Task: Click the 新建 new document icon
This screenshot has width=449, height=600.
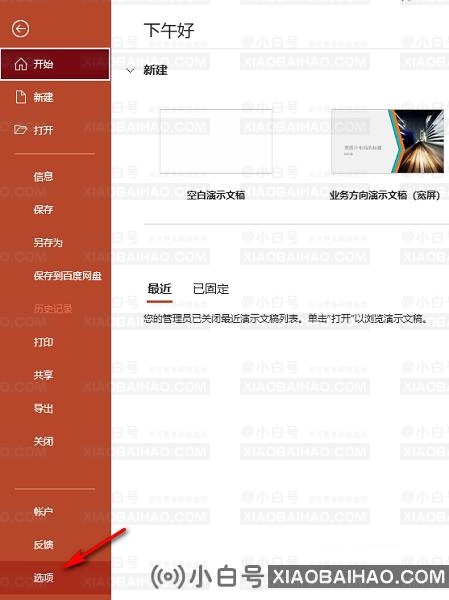Action: click(x=21, y=97)
